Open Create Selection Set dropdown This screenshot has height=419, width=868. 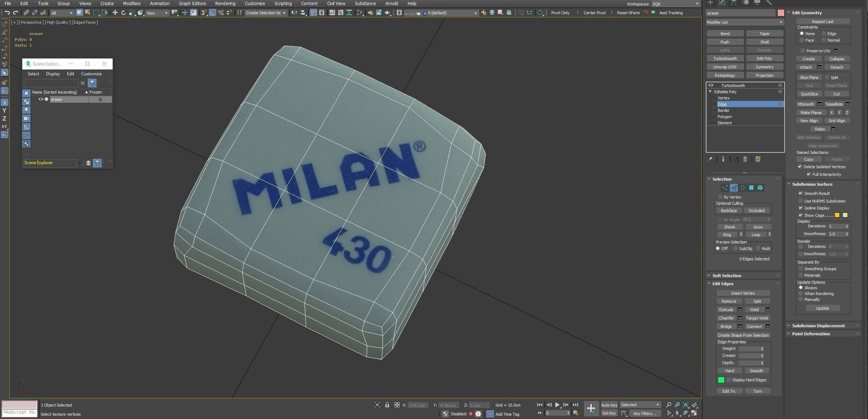point(265,13)
